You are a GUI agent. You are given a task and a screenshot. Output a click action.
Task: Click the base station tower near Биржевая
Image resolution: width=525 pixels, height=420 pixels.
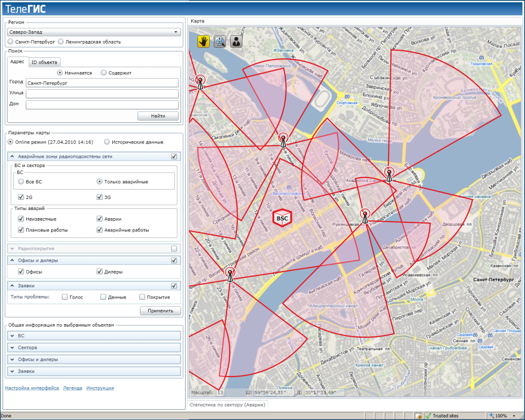[x=389, y=175]
